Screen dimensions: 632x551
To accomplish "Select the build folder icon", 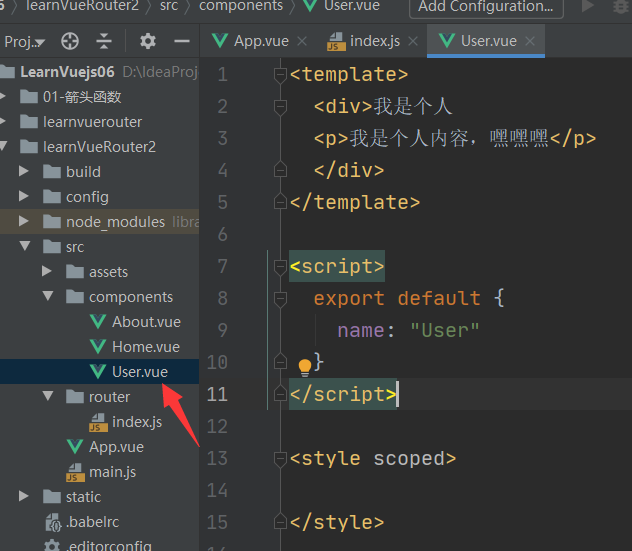I will tap(52, 172).
